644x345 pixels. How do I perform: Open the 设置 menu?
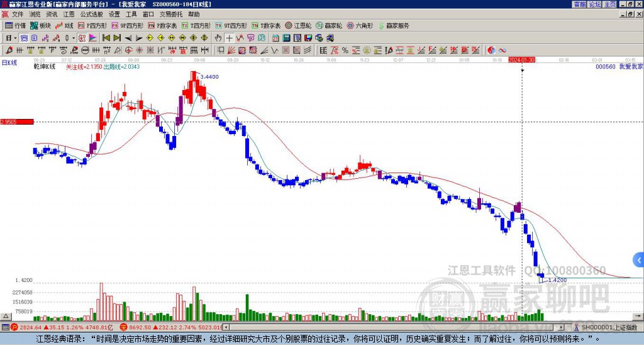point(114,14)
